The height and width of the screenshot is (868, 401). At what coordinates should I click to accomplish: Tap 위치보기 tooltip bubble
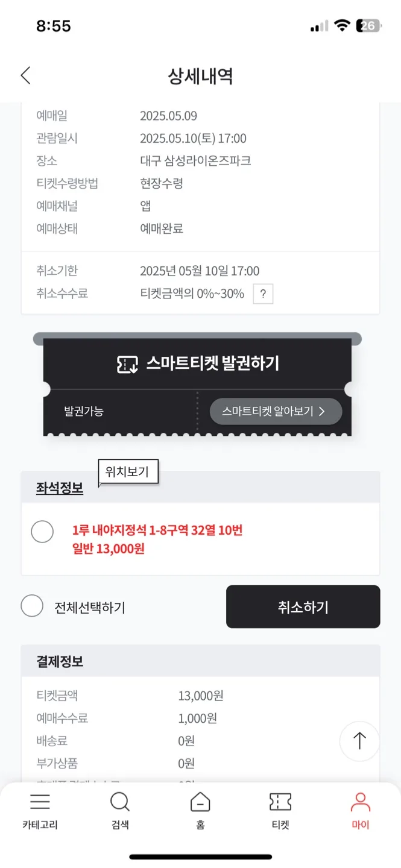(127, 473)
